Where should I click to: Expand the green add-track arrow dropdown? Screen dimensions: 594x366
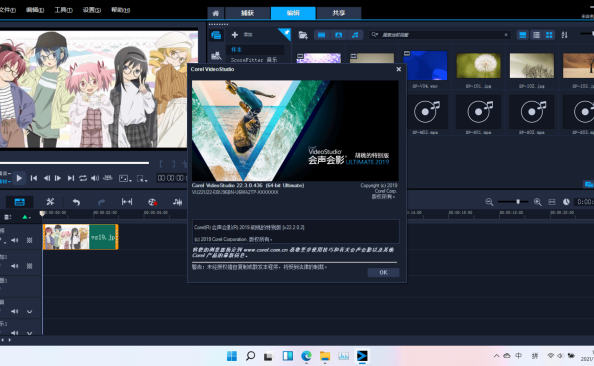click(26, 217)
